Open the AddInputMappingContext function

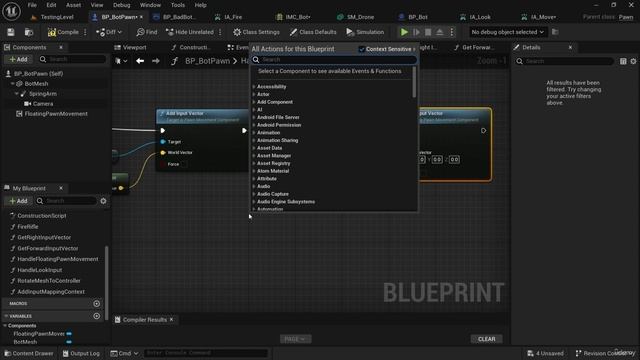coord(51,292)
